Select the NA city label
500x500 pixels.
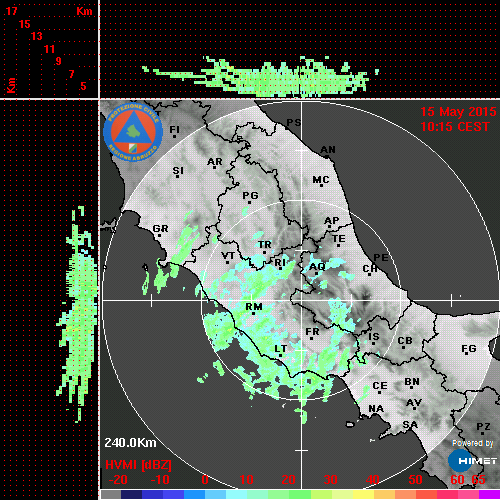click(376, 409)
